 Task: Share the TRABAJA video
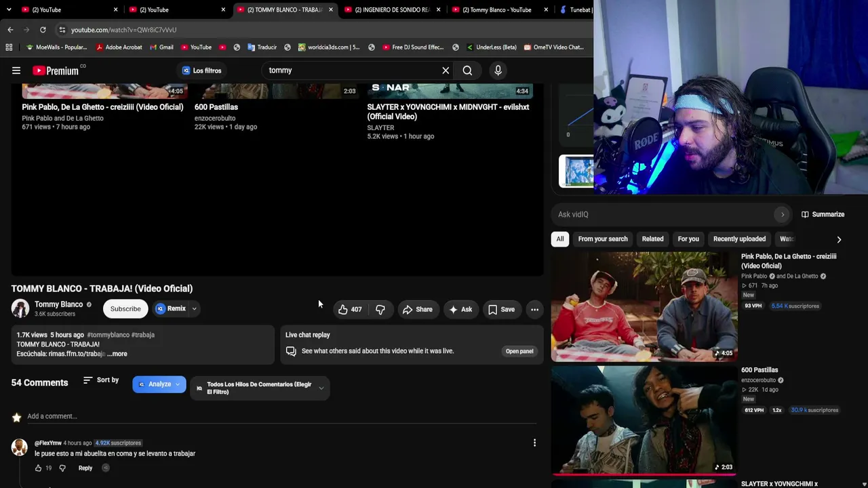point(417,309)
